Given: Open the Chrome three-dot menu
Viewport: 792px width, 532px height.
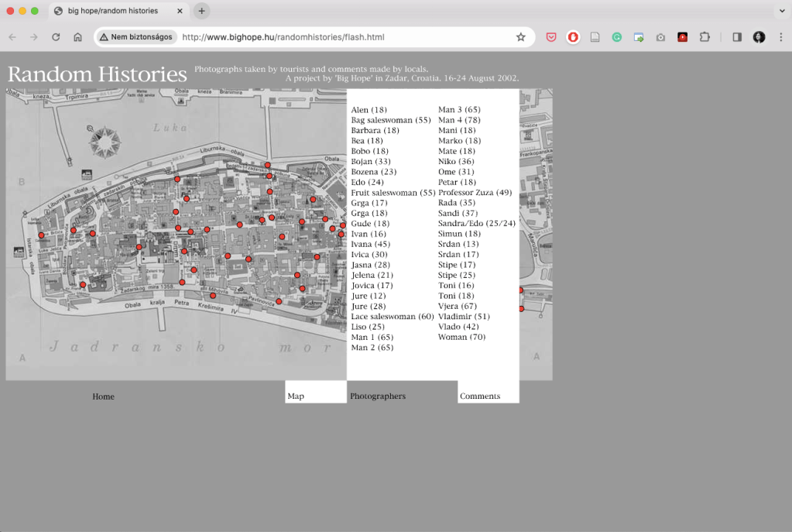Looking at the screenshot, I should [781, 37].
